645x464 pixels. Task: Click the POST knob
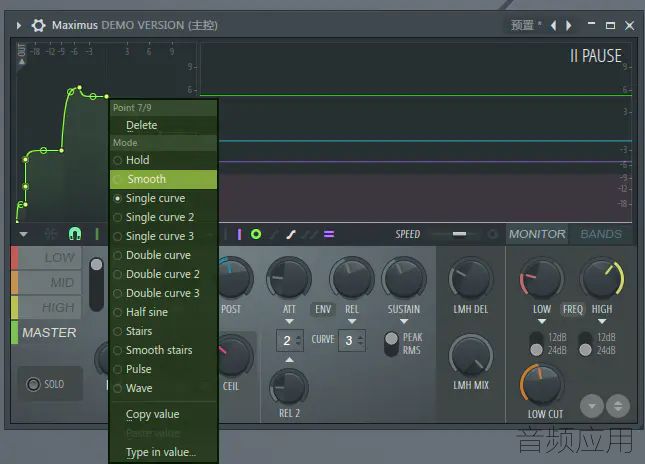(233, 278)
